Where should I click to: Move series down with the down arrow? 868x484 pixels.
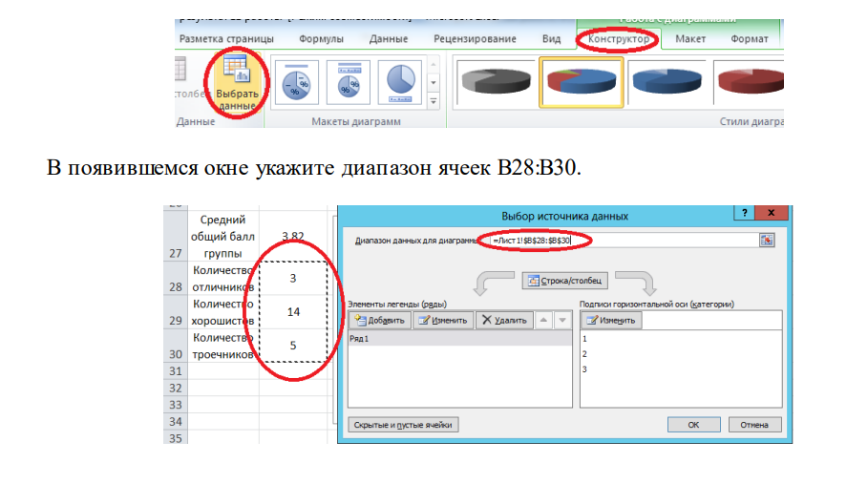(561, 321)
